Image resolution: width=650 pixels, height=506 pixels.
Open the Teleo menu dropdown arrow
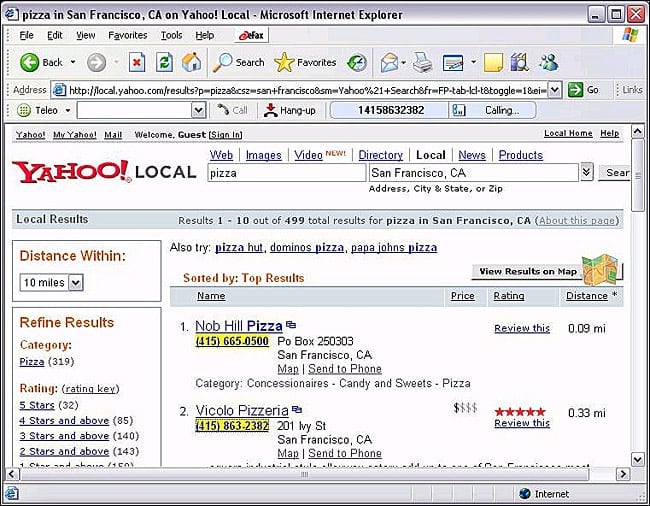pyautogui.click(x=68, y=111)
